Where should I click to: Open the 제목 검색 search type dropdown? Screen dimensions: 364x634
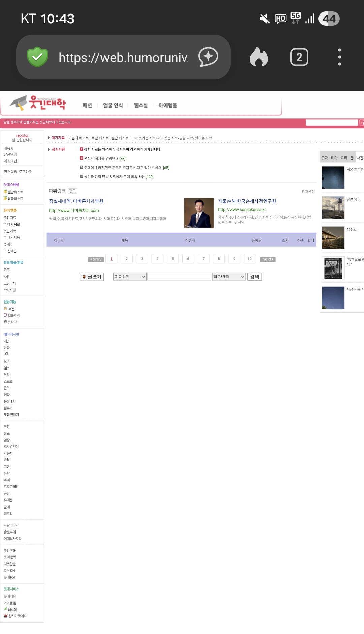130,277
